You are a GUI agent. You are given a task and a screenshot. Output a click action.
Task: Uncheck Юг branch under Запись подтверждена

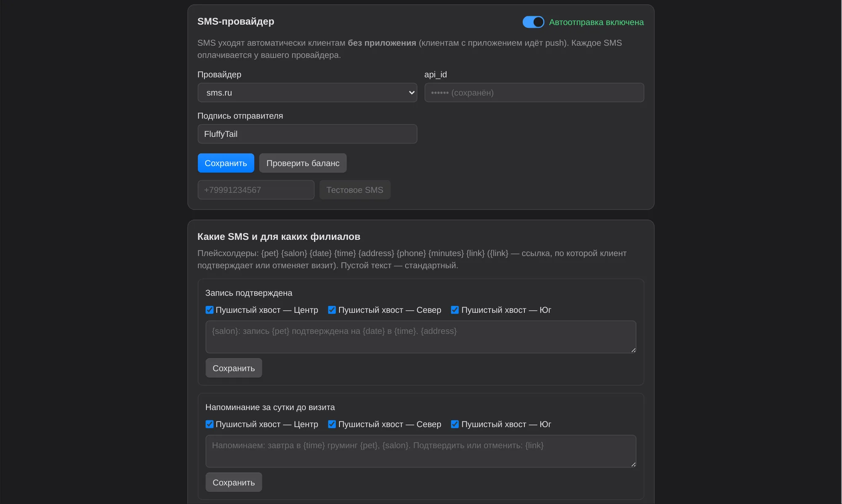455,310
